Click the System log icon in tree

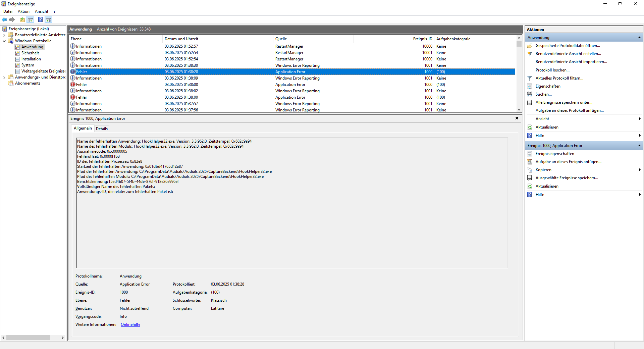coord(17,65)
